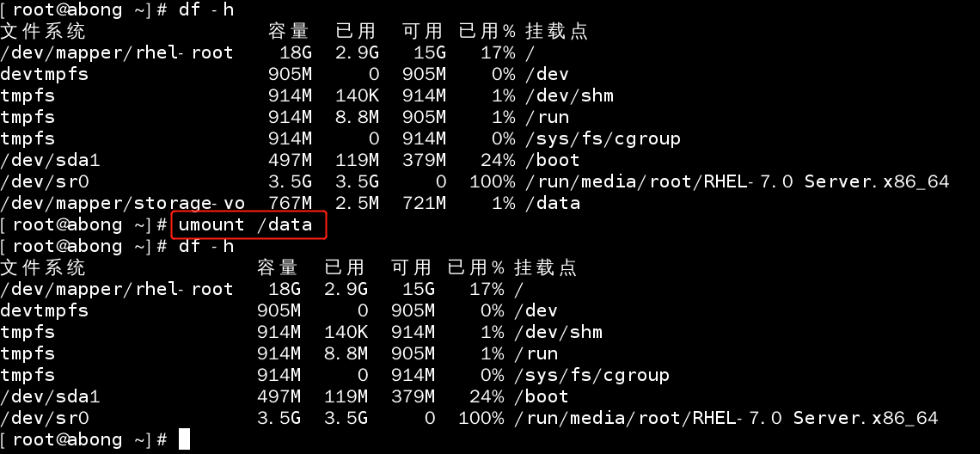Click the RHEL-7.0 Server.x86_64 path in second output
Image resolution: width=980 pixels, height=454 pixels.
click(726, 419)
